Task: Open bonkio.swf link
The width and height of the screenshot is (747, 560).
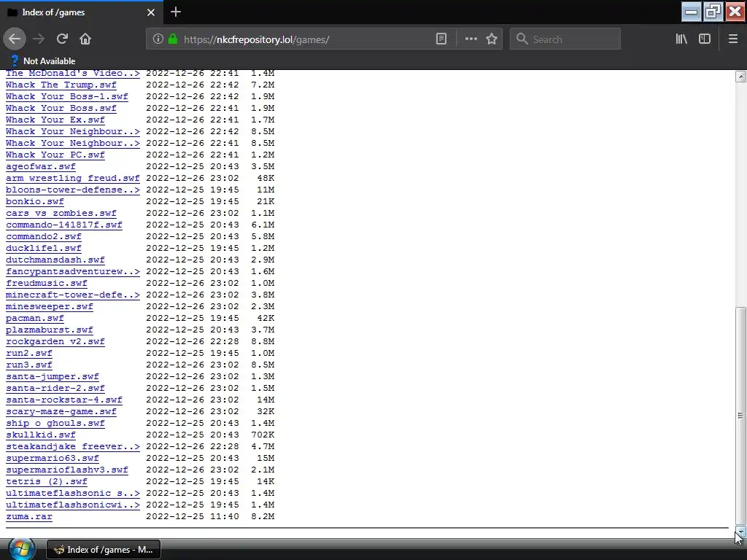Action: pyautogui.click(x=35, y=201)
